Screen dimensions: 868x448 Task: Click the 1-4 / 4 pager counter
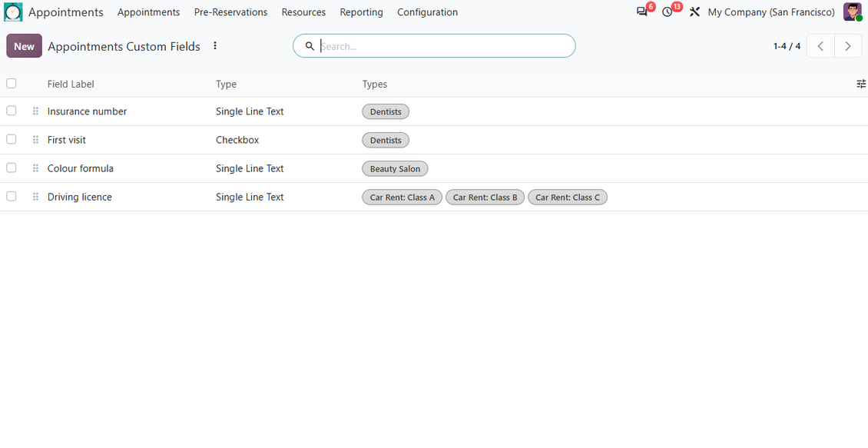[x=787, y=46]
